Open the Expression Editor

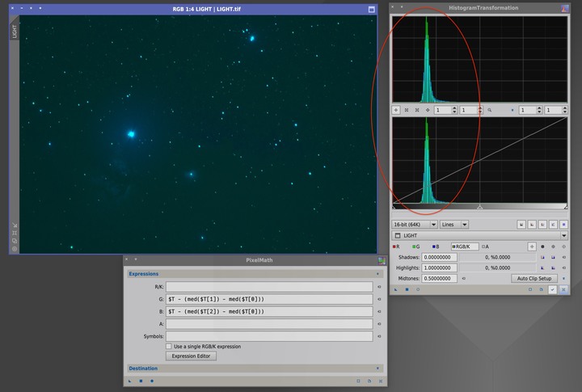tap(191, 356)
